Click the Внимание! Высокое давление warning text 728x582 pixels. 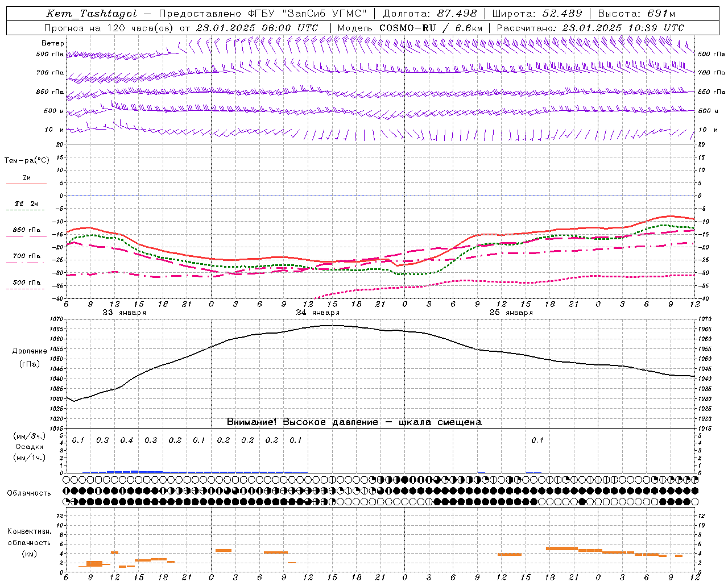[x=354, y=422]
